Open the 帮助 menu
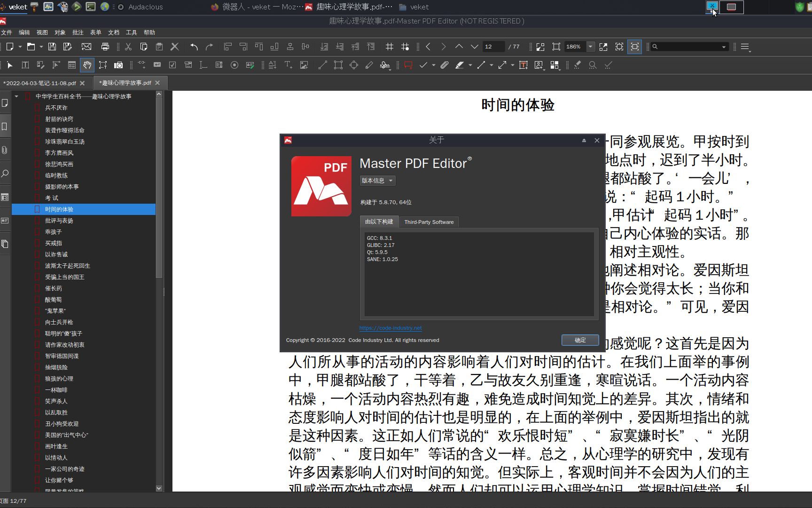 (x=149, y=32)
